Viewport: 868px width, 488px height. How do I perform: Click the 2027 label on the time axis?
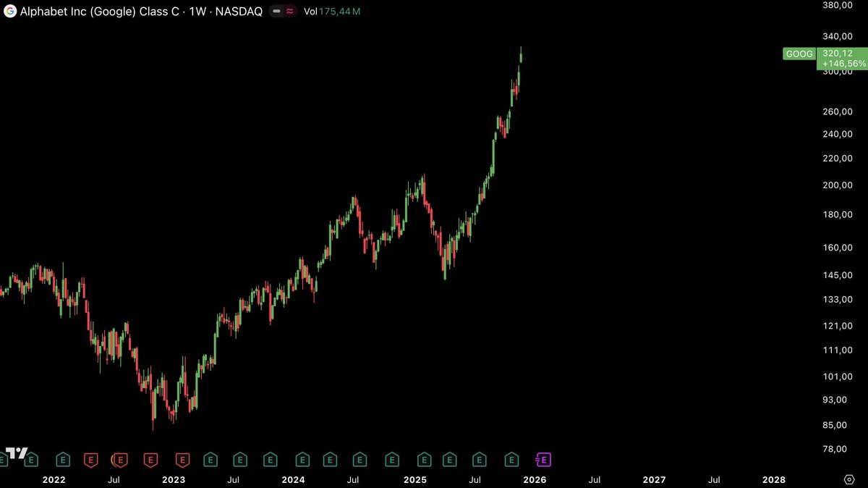[x=655, y=479]
